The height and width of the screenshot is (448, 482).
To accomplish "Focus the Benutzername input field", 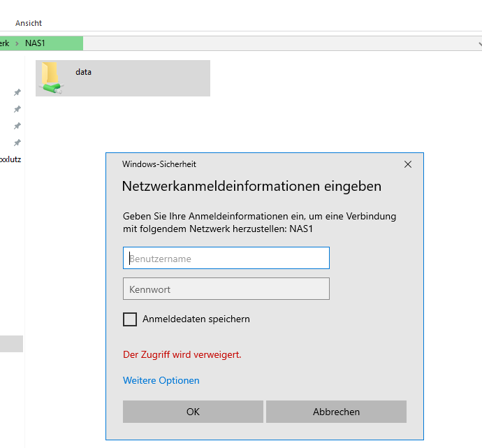I will pyautogui.click(x=226, y=258).
